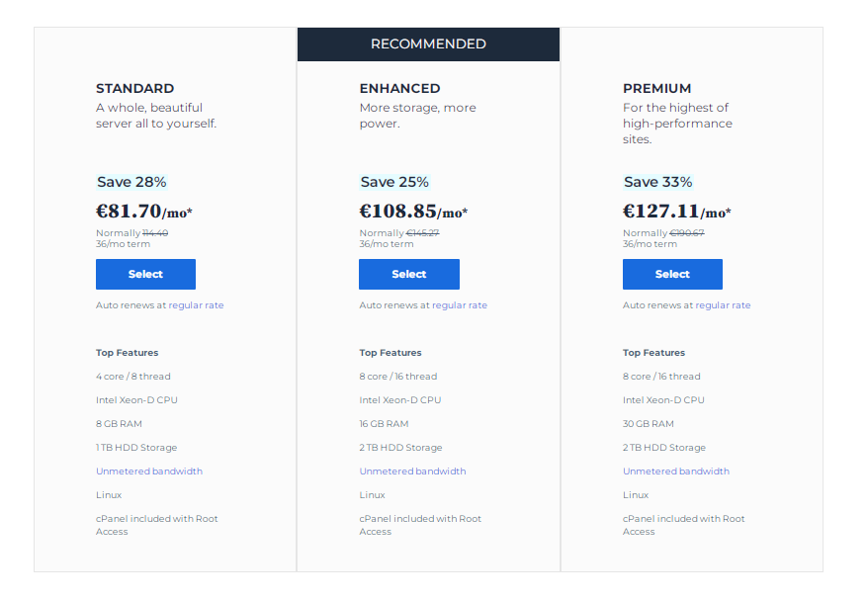Click the €127.11/mo price
Image resolution: width=868 pixels, height=600 pixels.
tap(677, 212)
